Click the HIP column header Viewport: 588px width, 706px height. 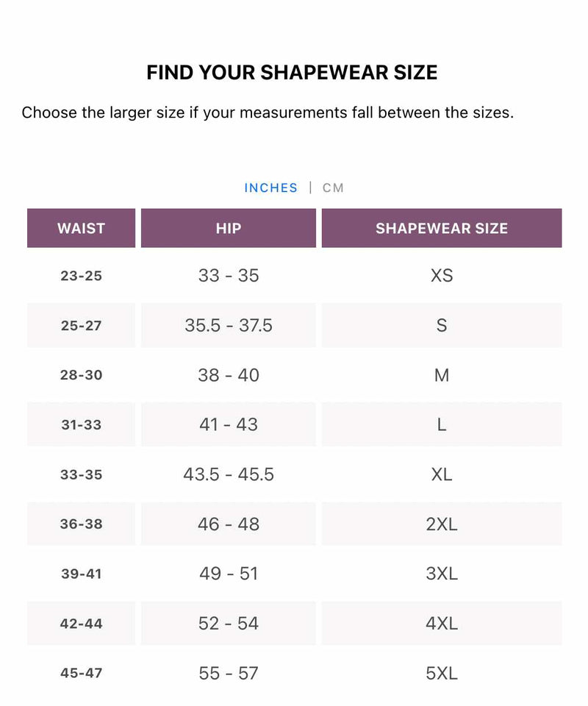point(228,228)
